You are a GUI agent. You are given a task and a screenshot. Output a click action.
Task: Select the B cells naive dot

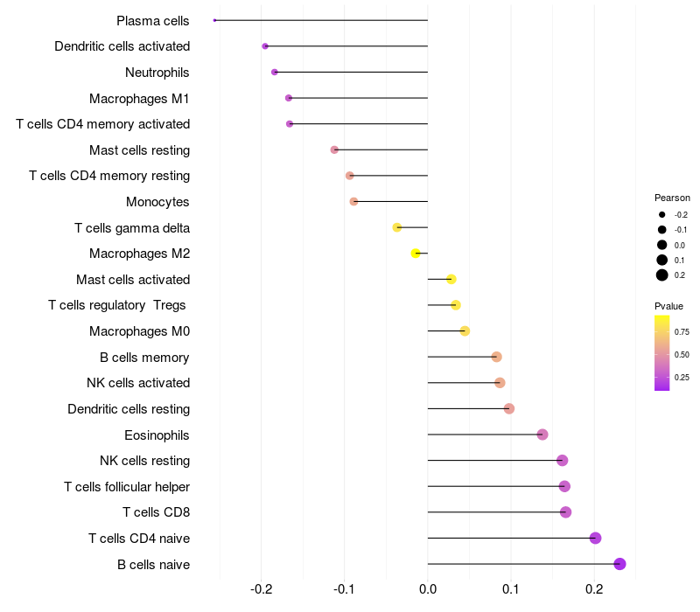click(x=619, y=564)
